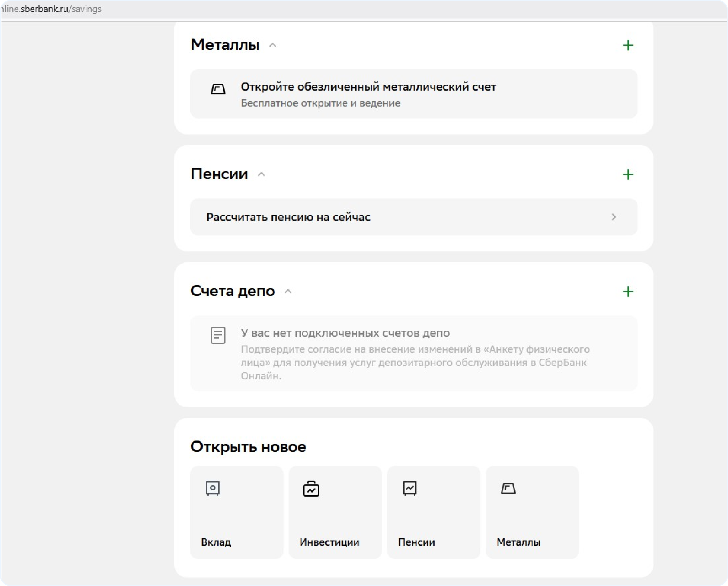This screenshot has width=728, height=586.
Task: Click the chart icon on Пенсии tile
Action: click(410, 488)
